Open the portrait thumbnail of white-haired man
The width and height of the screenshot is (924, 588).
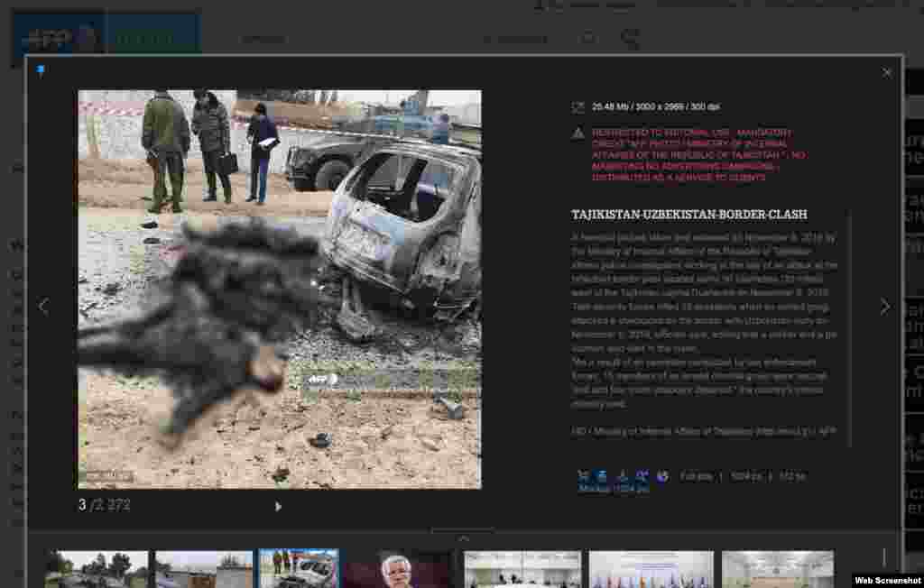[x=397, y=569]
